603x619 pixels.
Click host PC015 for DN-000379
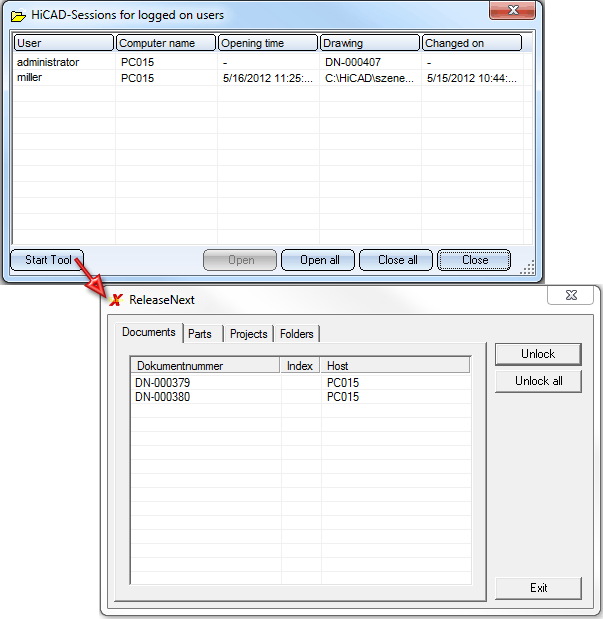click(343, 383)
